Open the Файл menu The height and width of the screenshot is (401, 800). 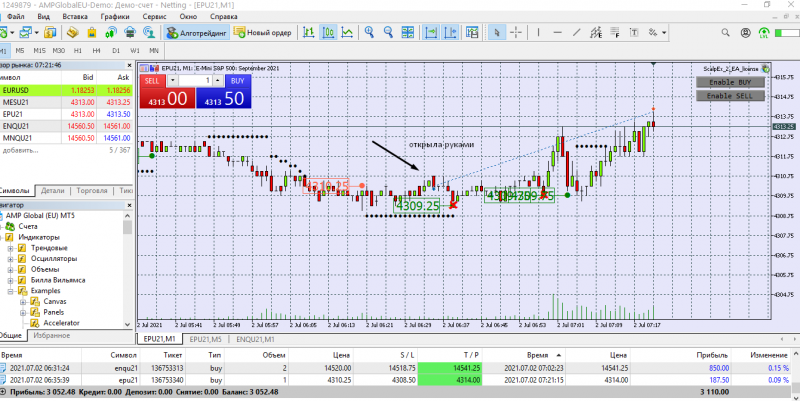pos(16,16)
